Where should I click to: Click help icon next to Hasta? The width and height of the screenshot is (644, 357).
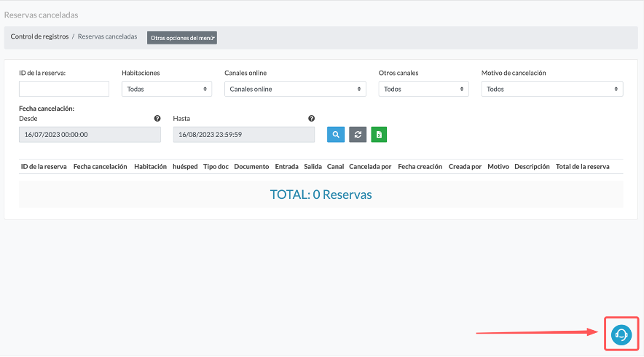click(311, 118)
